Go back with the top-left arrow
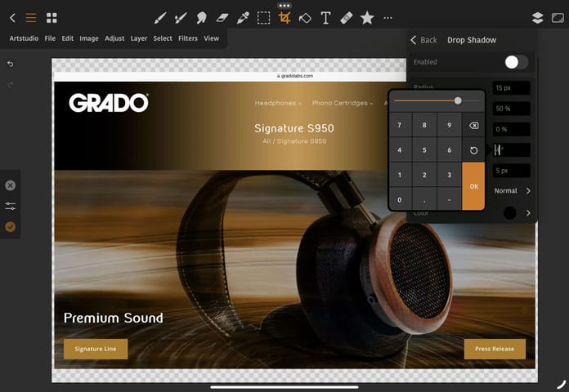 point(12,18)
